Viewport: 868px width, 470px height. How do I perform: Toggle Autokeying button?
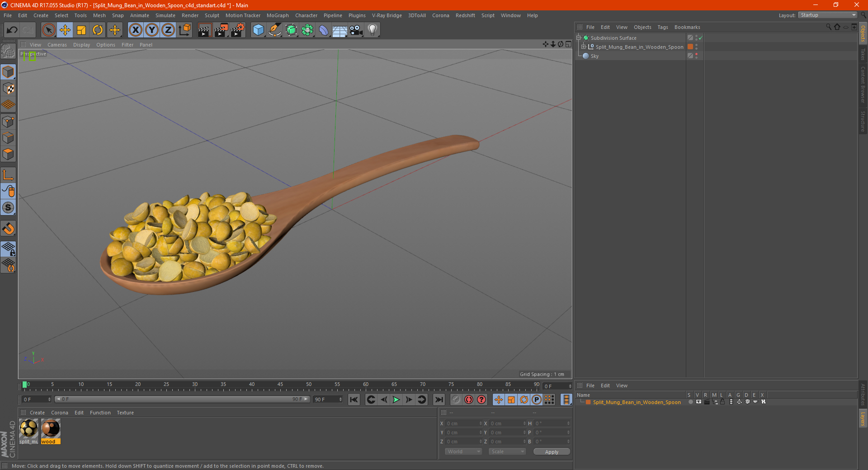[469, 399]
